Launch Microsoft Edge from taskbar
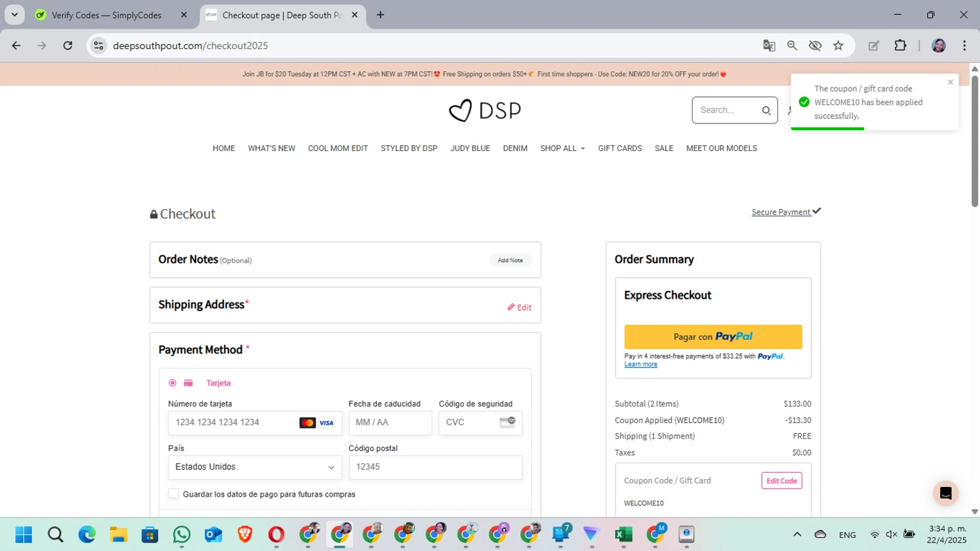The image size is (980, 551). [x=87, y=535]
